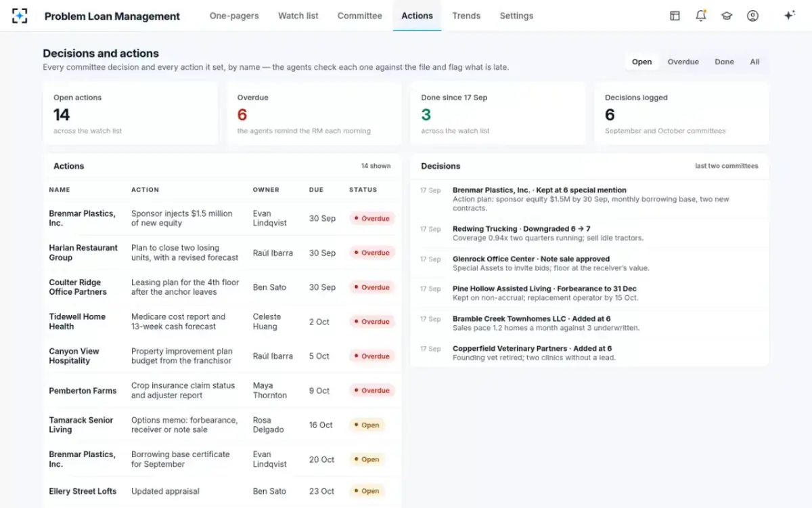Sort by the STATUS column header

pyautogui.click(x=363, y=190)
